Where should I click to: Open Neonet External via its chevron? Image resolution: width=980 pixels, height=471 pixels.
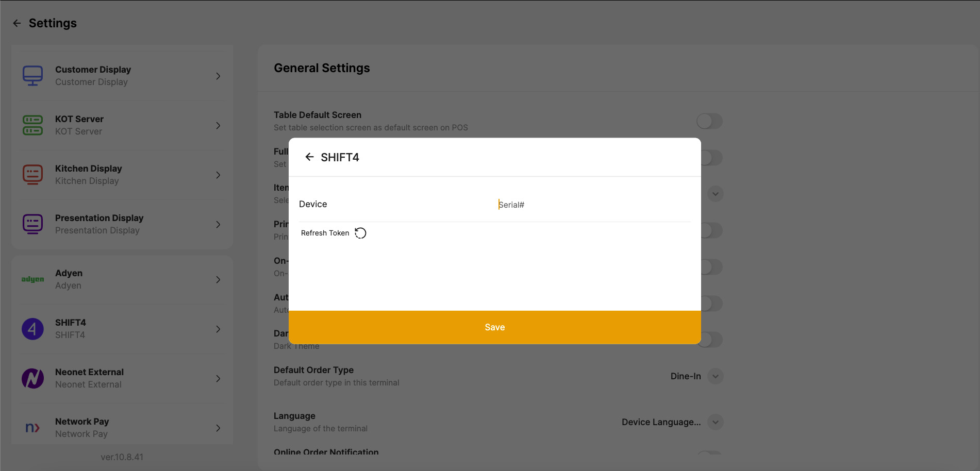[x=218, y=378]
